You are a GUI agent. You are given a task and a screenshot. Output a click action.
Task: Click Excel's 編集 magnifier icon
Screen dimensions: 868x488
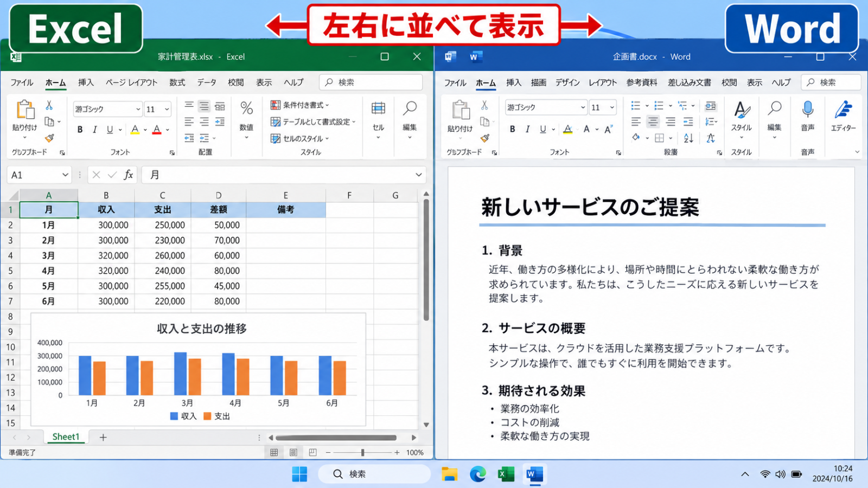click(410, 108)
